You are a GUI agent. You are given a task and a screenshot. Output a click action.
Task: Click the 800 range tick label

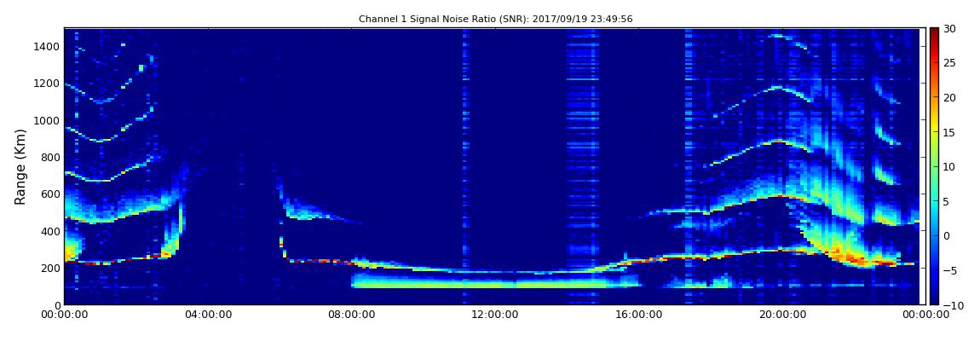50,157
